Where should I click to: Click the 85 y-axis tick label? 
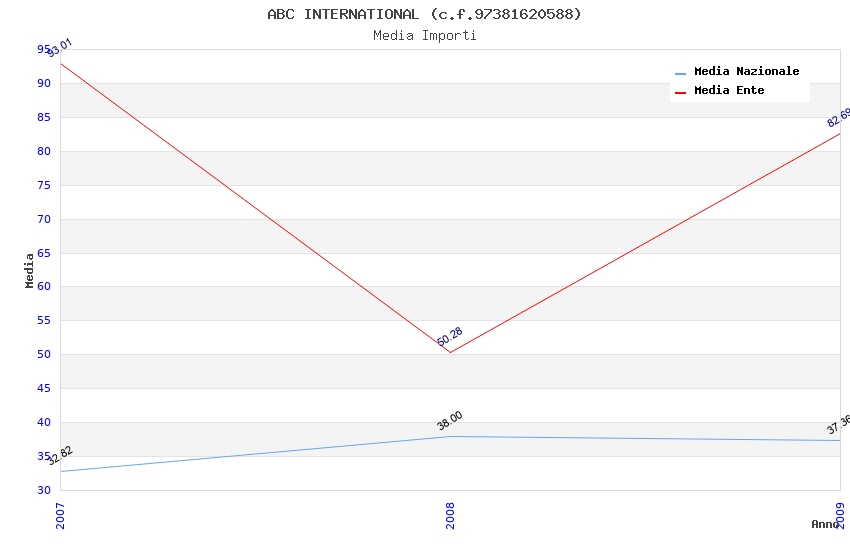pyautogui.click(x=44, y=117)
